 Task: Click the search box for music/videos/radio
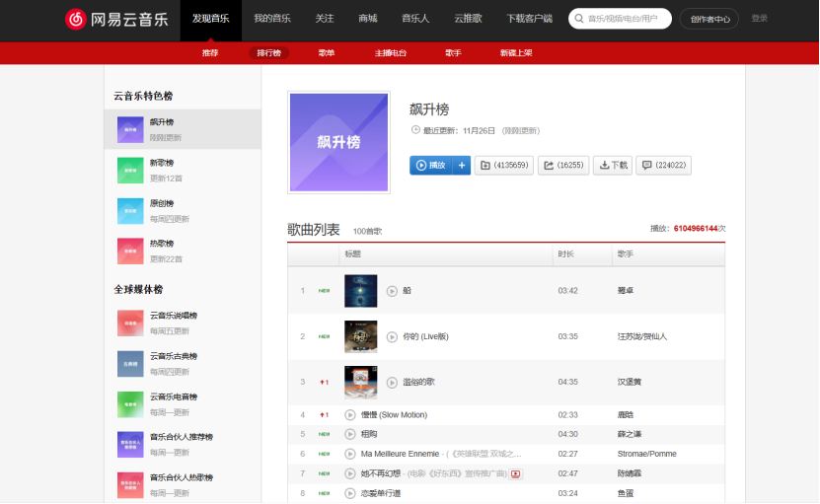point(624,19)
